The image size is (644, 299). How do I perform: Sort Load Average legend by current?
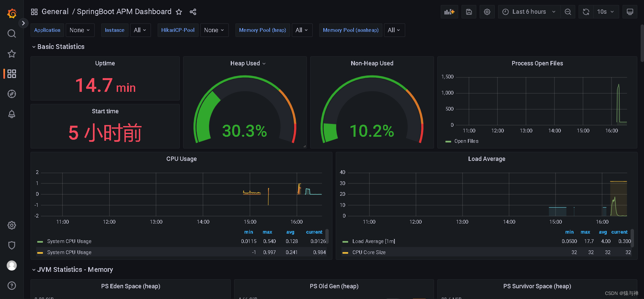619,232
